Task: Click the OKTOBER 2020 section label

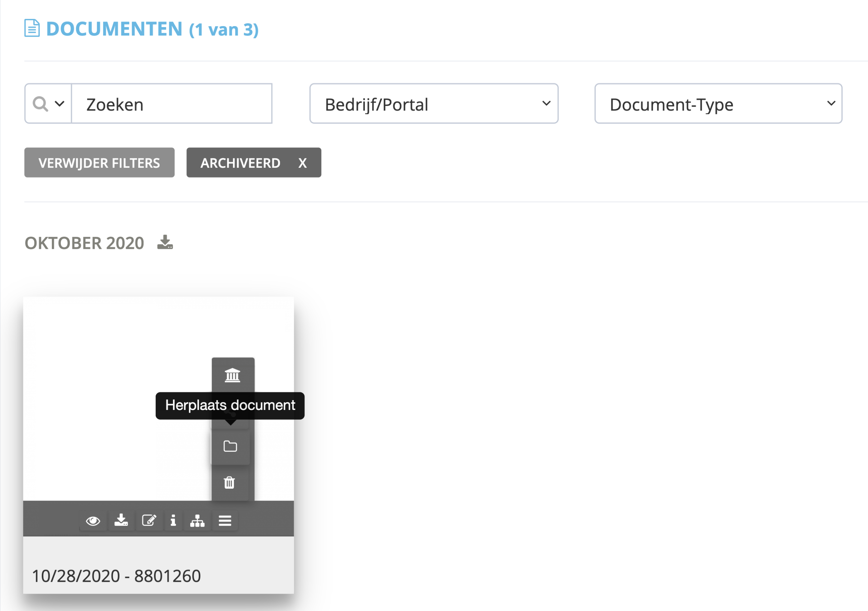Action: tap(84, 243)
